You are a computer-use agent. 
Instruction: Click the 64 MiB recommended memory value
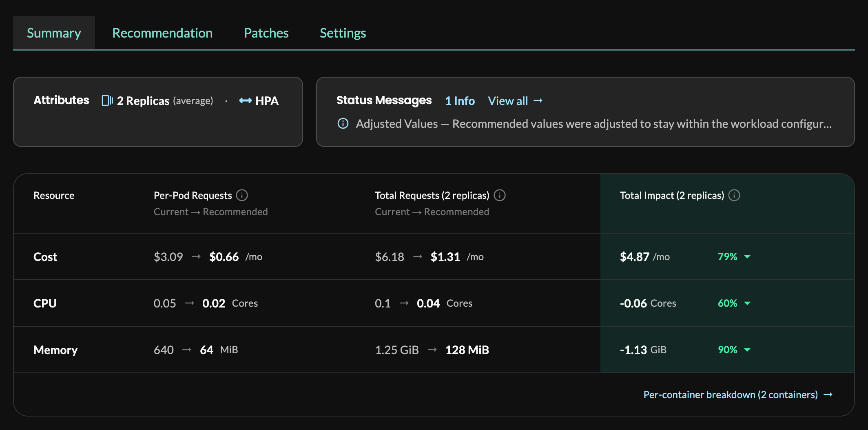(219, 350)
